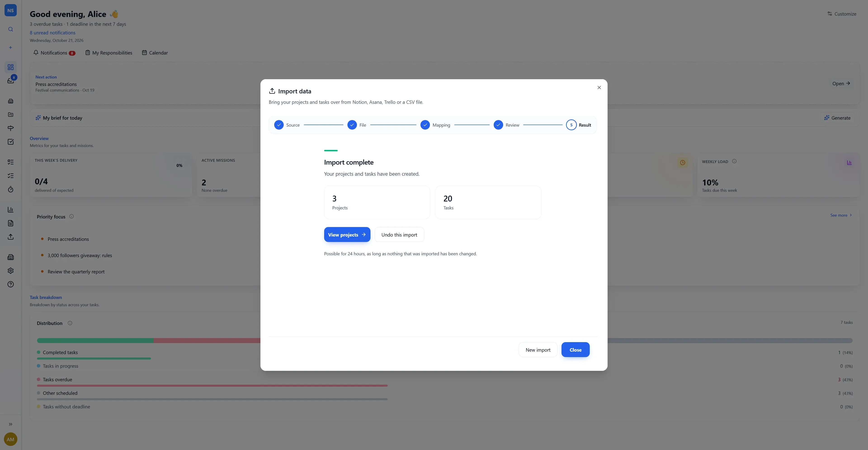Open the checkbox tasks icon in sidebar

[x=10, y=142]
